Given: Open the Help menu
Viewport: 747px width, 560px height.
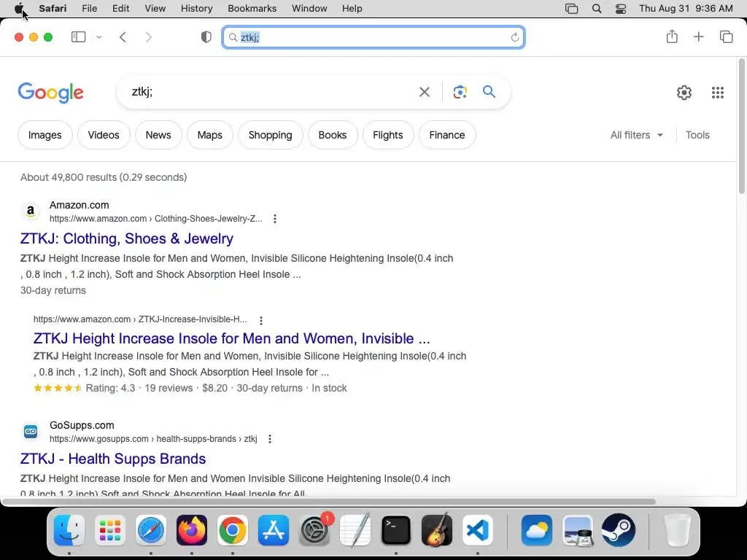Looking at the screenshot, I should point(352,8).
